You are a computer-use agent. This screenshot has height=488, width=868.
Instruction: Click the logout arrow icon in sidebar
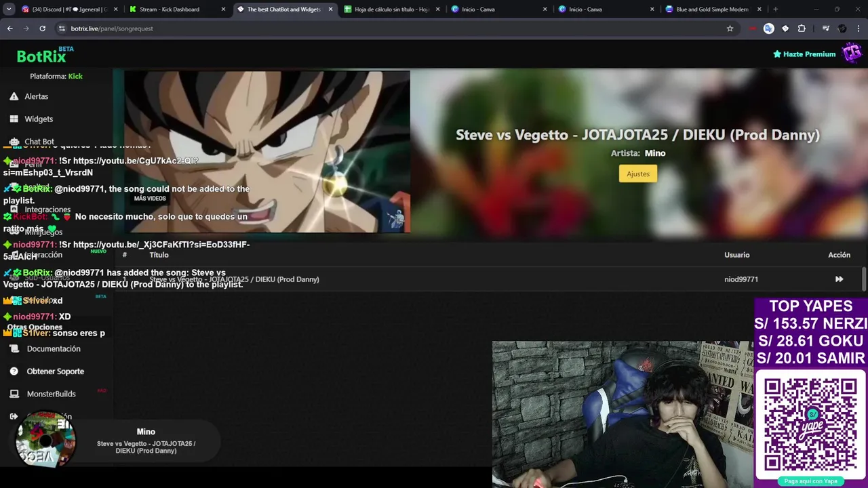tap(14, 416)
